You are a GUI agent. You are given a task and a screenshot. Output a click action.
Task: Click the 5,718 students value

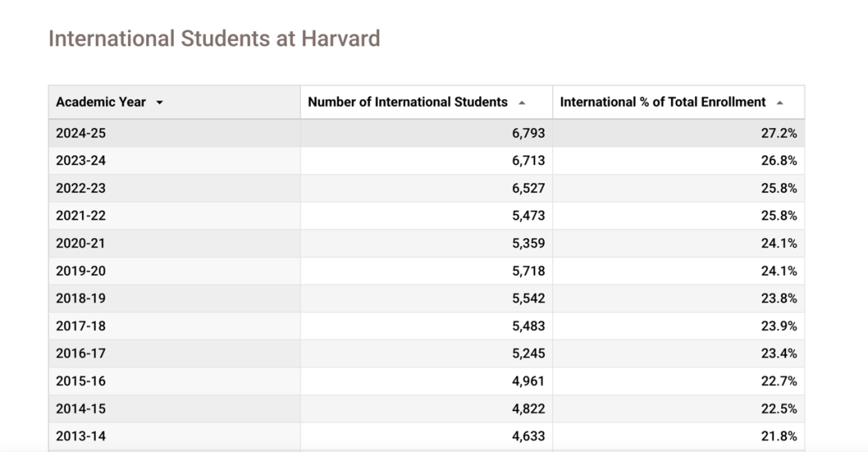528,271
